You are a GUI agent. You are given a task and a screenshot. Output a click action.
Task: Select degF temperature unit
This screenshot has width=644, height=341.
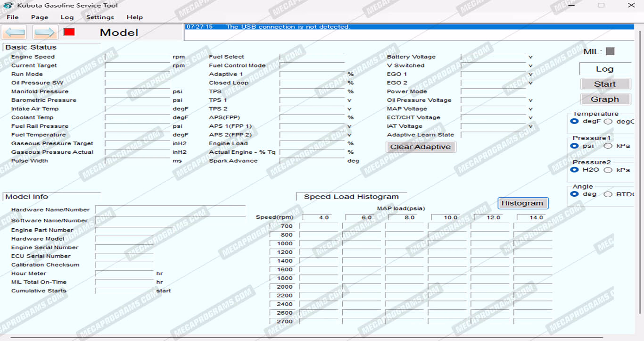(574, 121)
